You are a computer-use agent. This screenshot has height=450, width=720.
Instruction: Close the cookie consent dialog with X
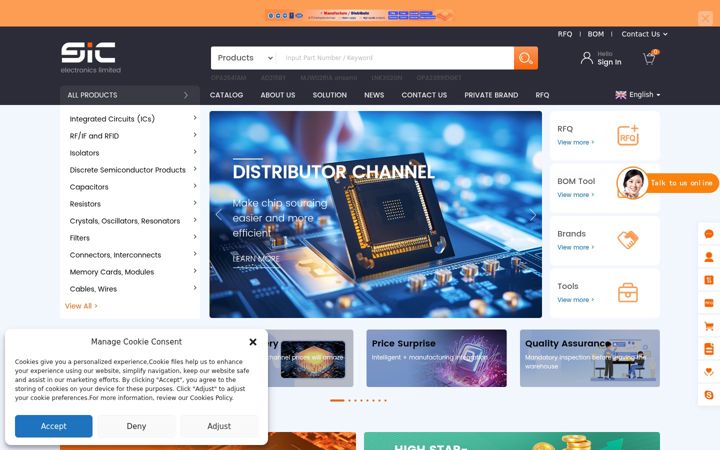pyautogui.click(x=253, y=342)
